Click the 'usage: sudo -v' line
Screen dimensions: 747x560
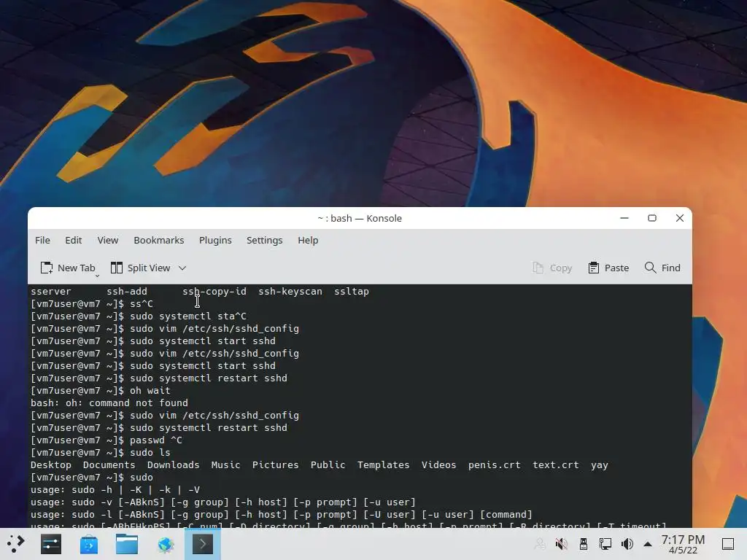pos(223,502)
